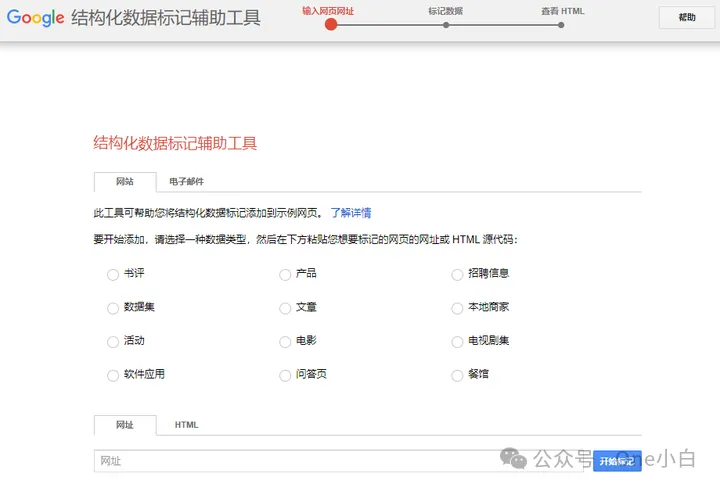Open the 网址 input tab

[125, 425]
